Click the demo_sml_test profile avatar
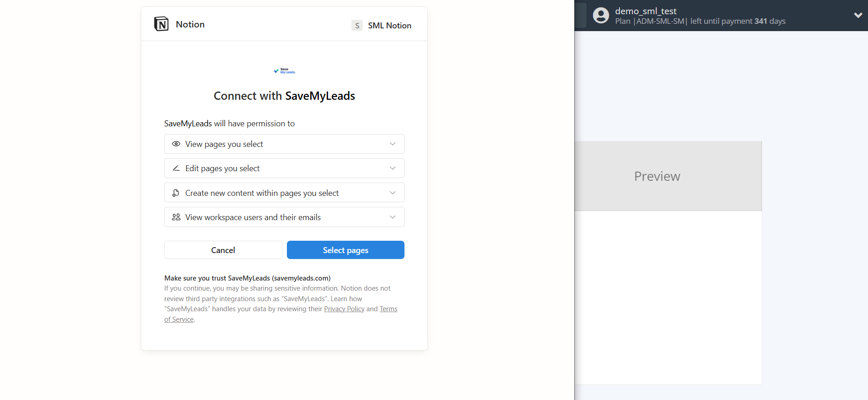868x400 pixels. click(600, 15)
